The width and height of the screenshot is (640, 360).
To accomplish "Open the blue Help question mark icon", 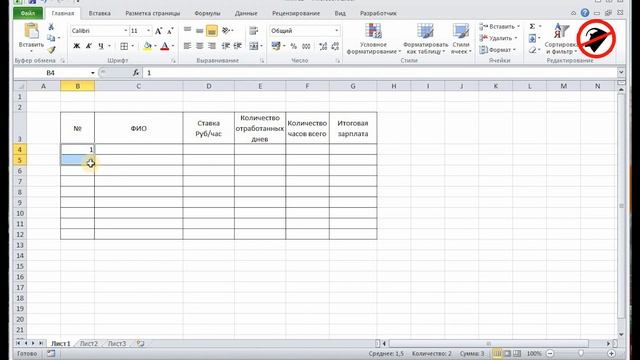I will point(584,13).
